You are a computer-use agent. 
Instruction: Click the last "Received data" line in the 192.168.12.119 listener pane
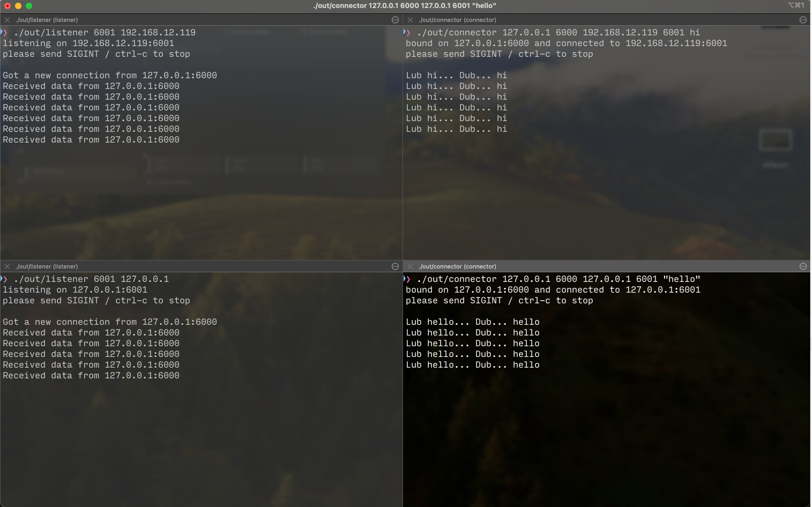[91, 140]
